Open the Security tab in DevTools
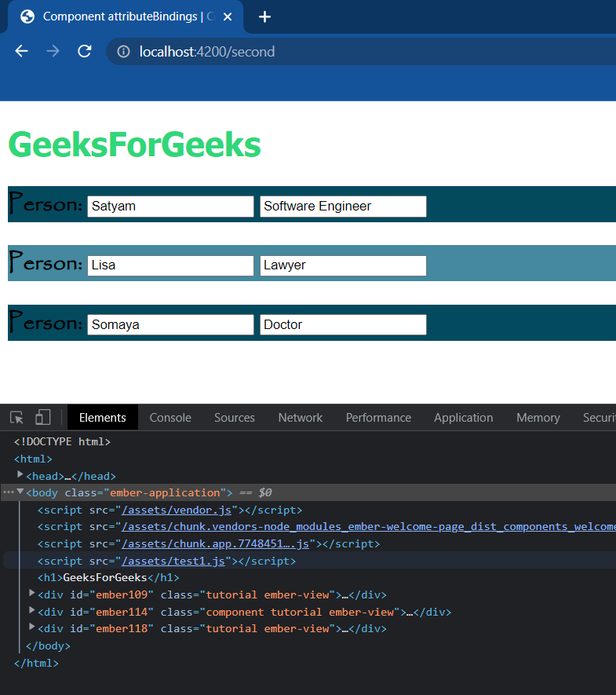 600,418
